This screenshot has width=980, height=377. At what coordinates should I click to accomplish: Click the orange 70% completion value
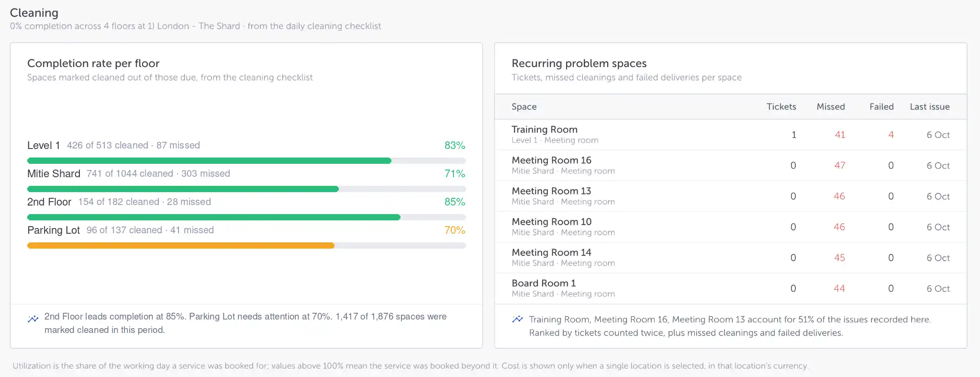pos(455,230)
